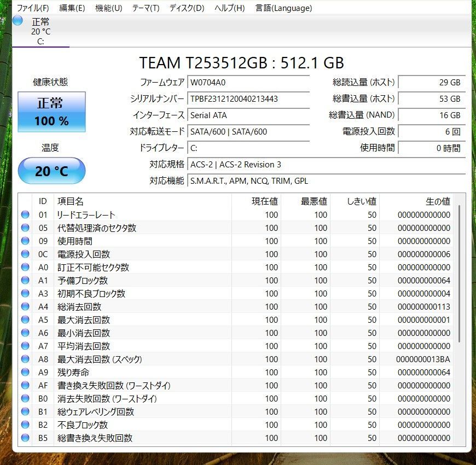Open the 言語(Language) menu
The width and height of the screenshot is (476, 465).
click(x=283, y=8)
